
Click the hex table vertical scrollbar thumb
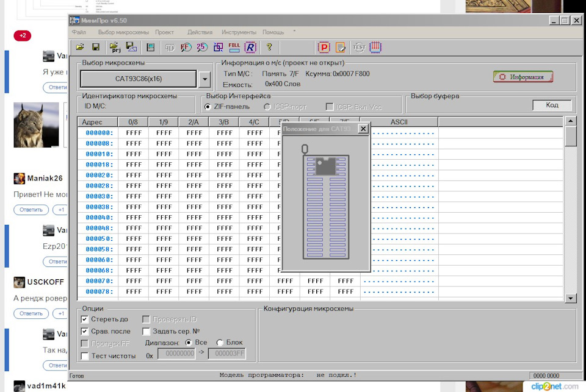[571, 137]
